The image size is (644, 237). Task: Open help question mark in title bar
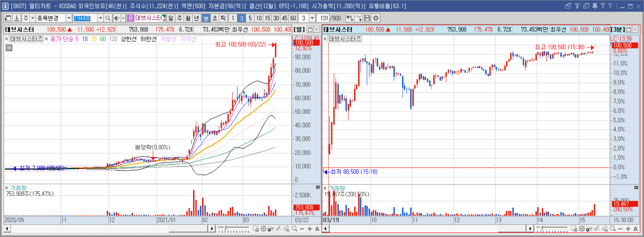point(610,6)
